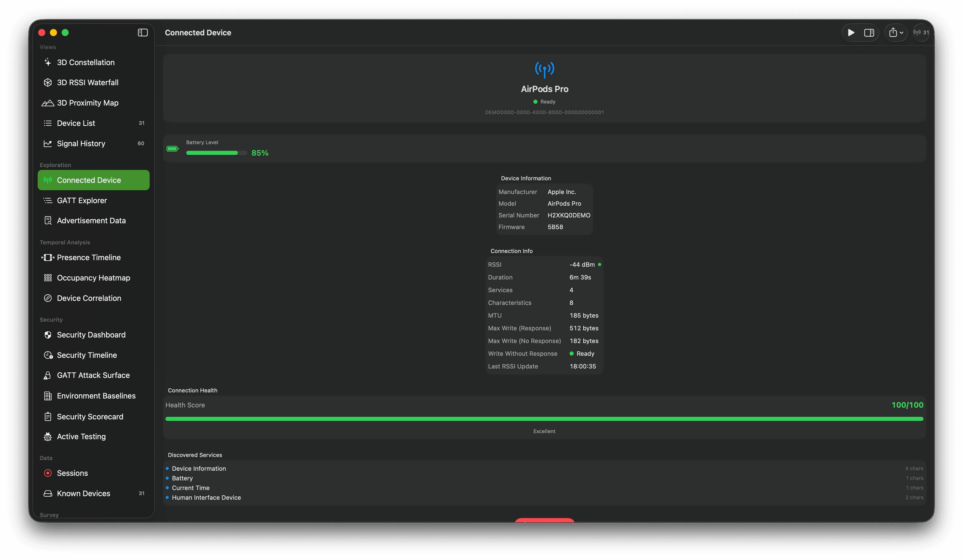The height and width of the screenshot is (560, 963).
Task: Start scanning with the play button
Action: tap(851, 33)
